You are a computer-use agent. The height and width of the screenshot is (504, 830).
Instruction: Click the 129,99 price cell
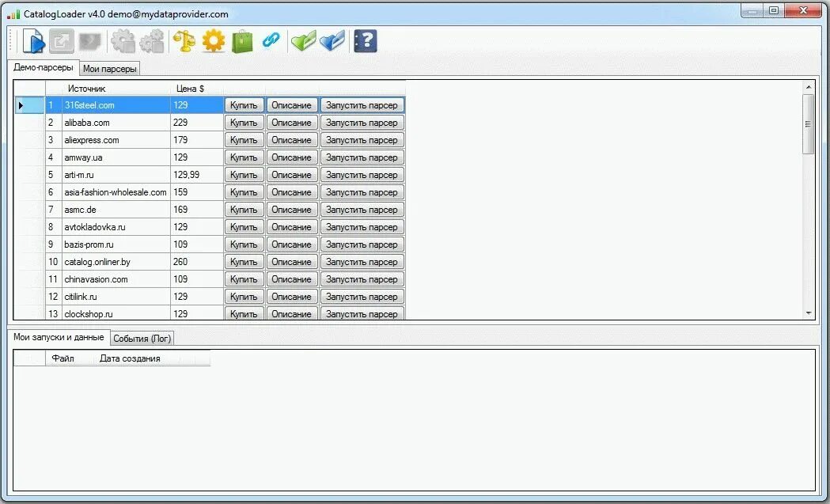pyautogui.click(x=197, y=175)
